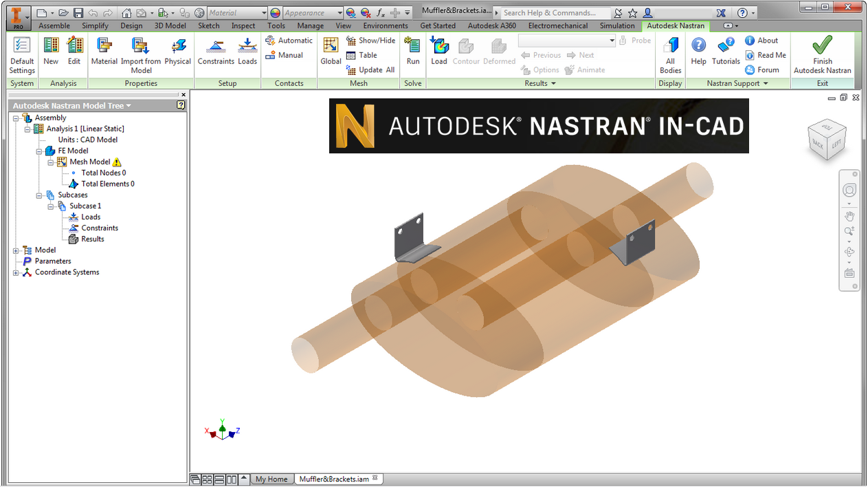Click the Zoom tool in navigation bar
This screenshot has width=868, height=487.
(849, 232)
